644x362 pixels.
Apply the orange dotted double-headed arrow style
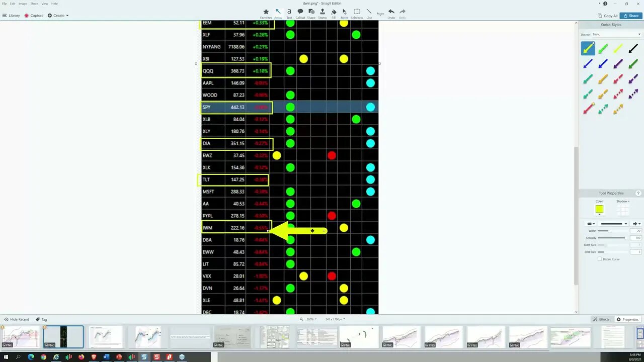pyautogui.click(x=618, y=109)
